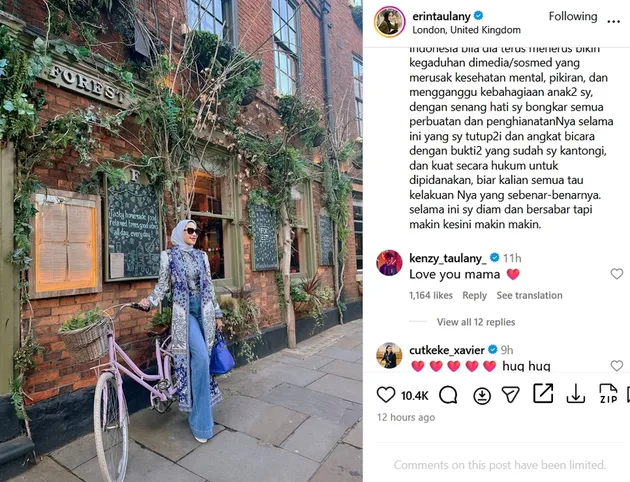Share post via paper plane icon
The width and height of the screenshot is (630, 482).
pyautogui.click(x=511, y=394)
